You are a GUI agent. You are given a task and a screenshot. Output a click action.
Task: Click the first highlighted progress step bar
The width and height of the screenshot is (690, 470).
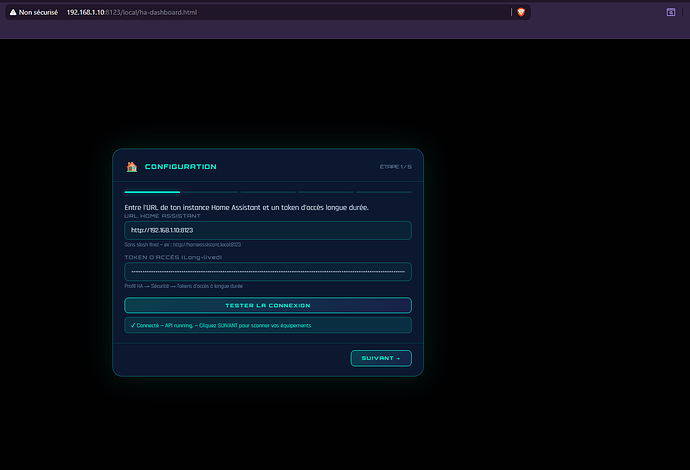pos(152,192)
